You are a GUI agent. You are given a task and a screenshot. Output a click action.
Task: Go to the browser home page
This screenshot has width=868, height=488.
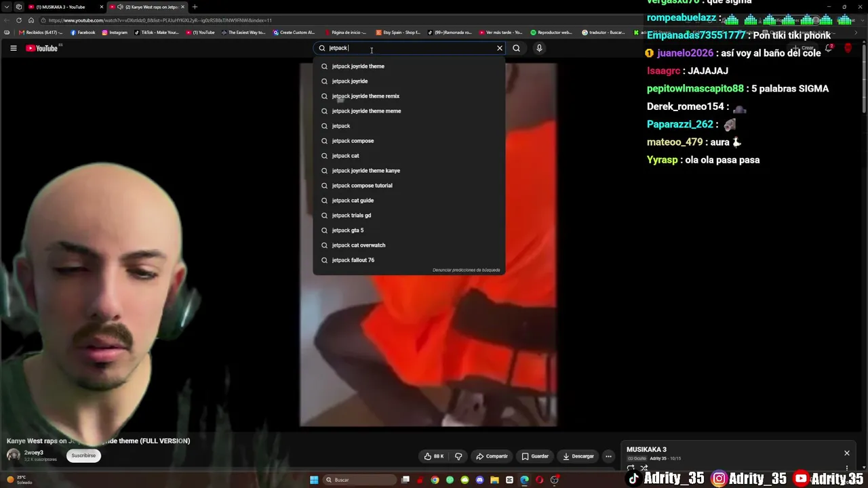(x=31, y=20)
